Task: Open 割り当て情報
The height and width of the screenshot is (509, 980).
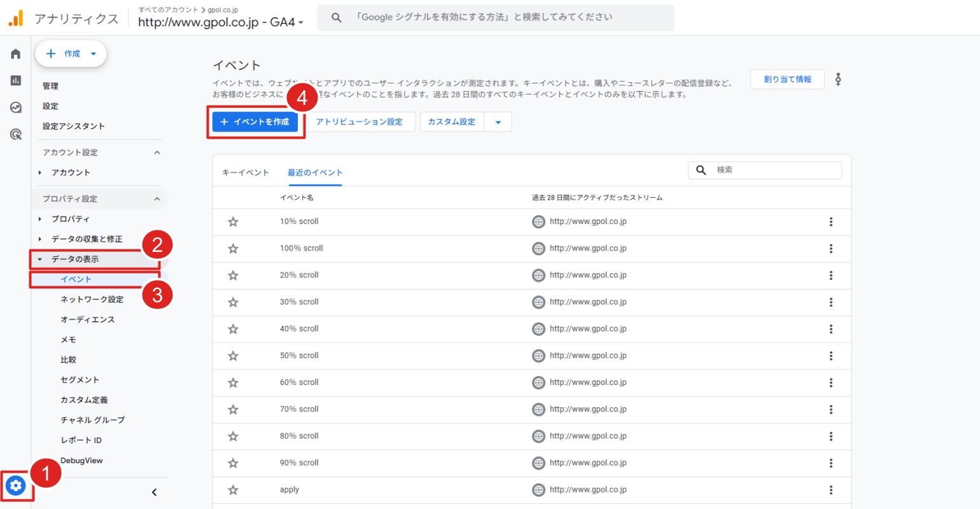Action: coord(787,79)
